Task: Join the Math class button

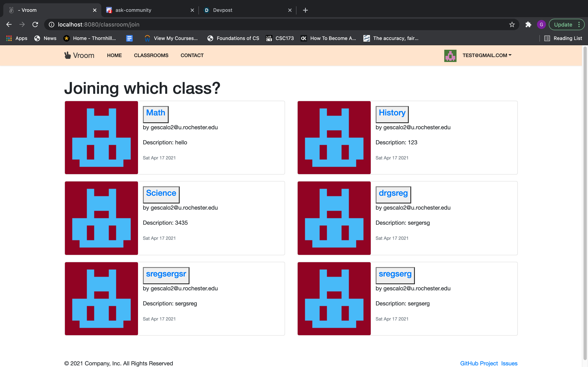Action: [156, 114]
